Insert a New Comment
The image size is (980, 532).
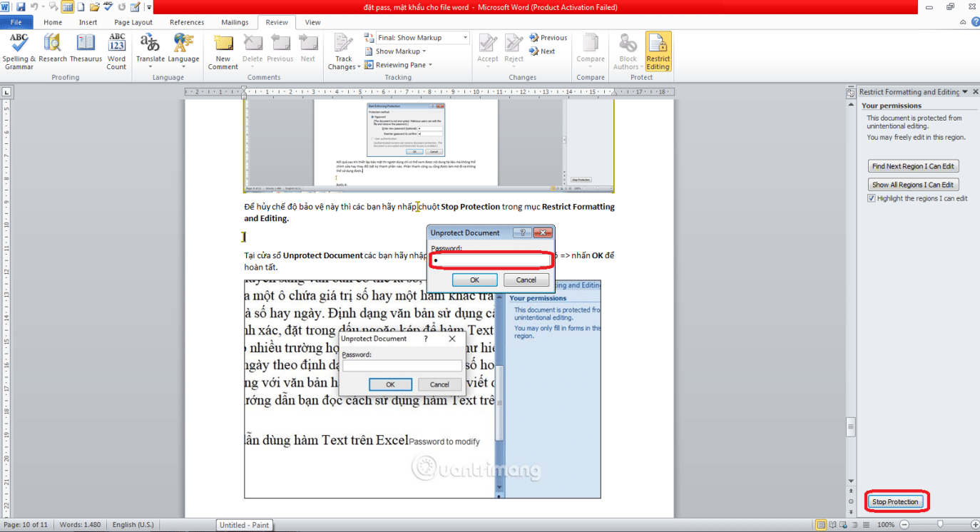pyautogui.click(x=223, y=52)
